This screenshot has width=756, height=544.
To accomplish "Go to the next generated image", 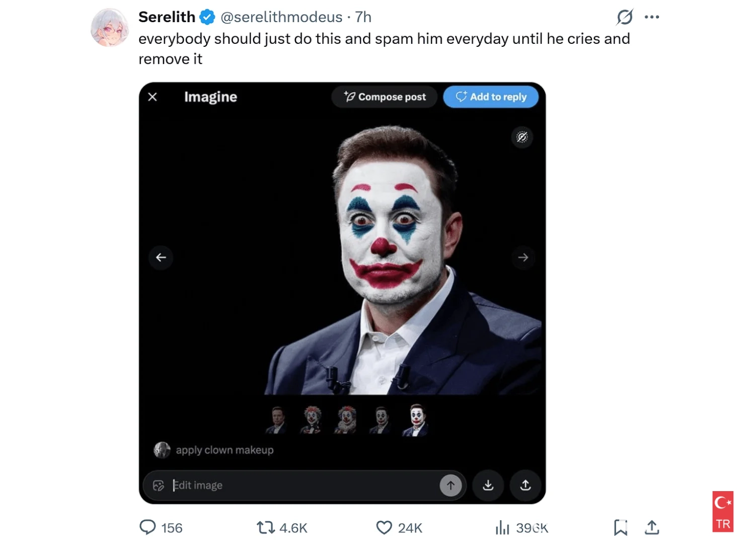I will 523,257.
